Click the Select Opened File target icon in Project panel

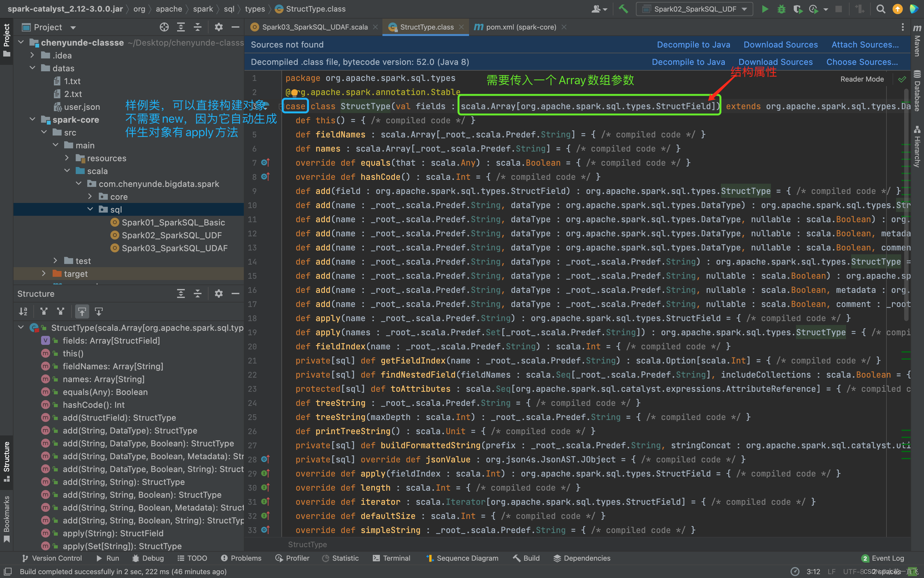[x=164, y=27]
